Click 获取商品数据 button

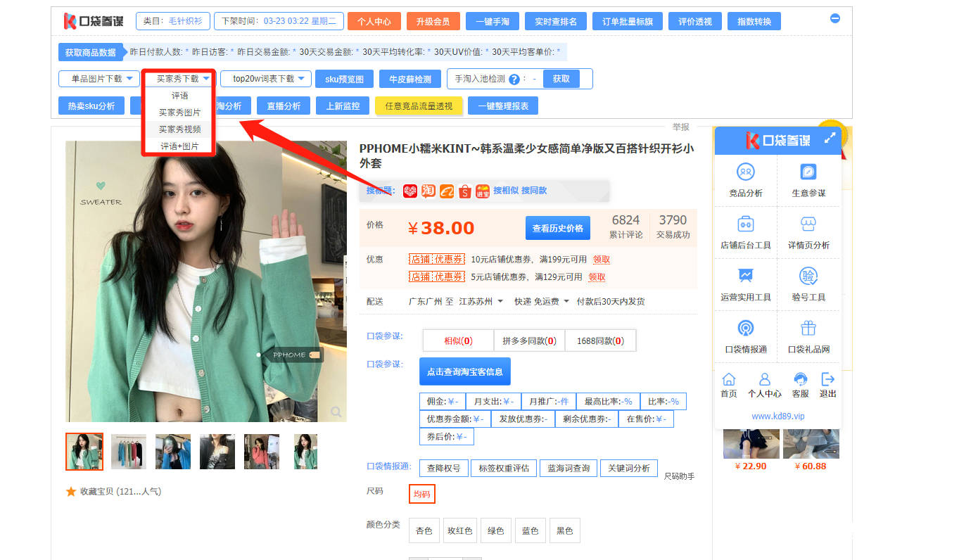[x=90, y=52]
